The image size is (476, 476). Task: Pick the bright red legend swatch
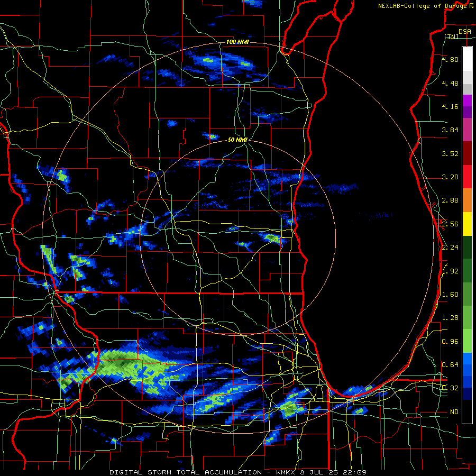point(467,177)
